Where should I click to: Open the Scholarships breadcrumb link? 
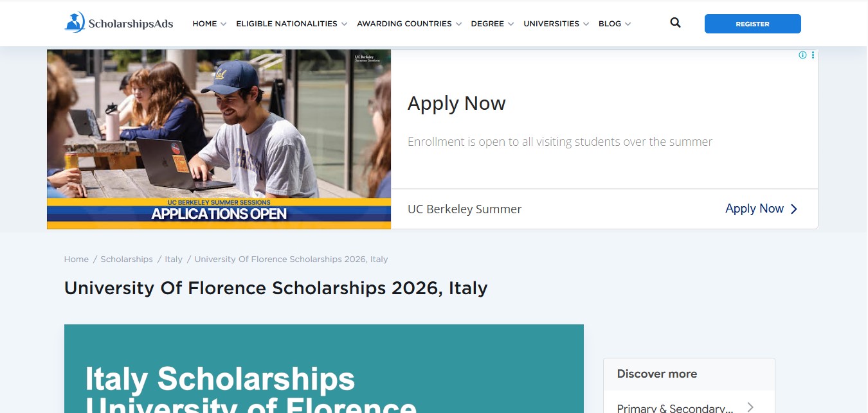pos(126,259)
